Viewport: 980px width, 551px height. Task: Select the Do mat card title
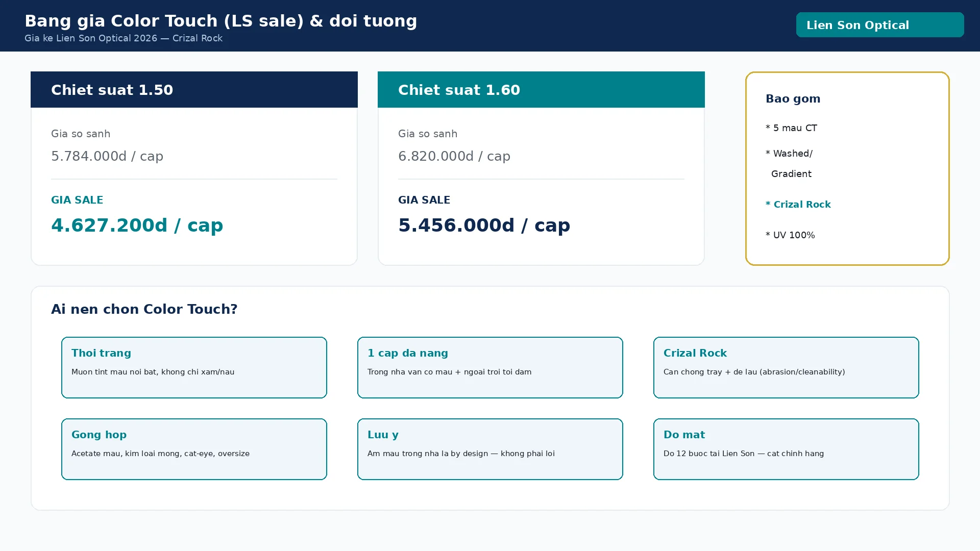684,435
